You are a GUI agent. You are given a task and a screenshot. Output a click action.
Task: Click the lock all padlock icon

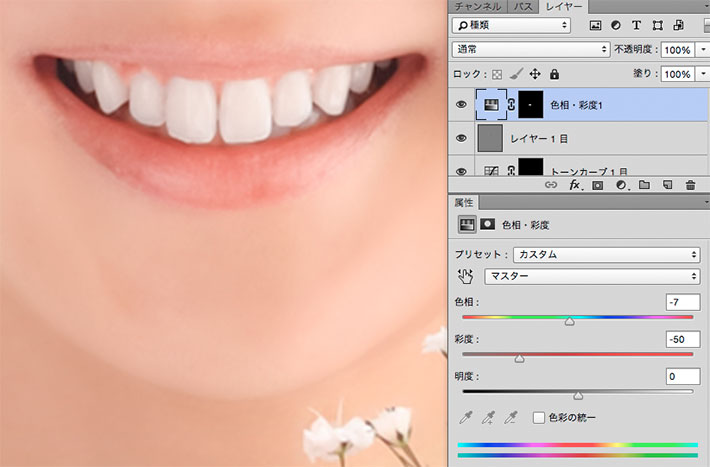(555, 74)
